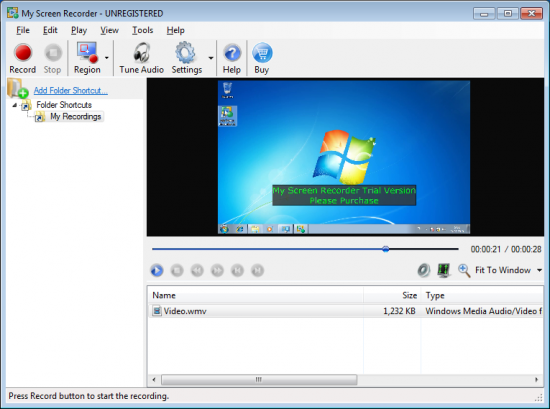Image resolution: width=550 pixels, height=409 pixels.
Task: Click the file list scrollbar right arrow
Action: point(536,380)
